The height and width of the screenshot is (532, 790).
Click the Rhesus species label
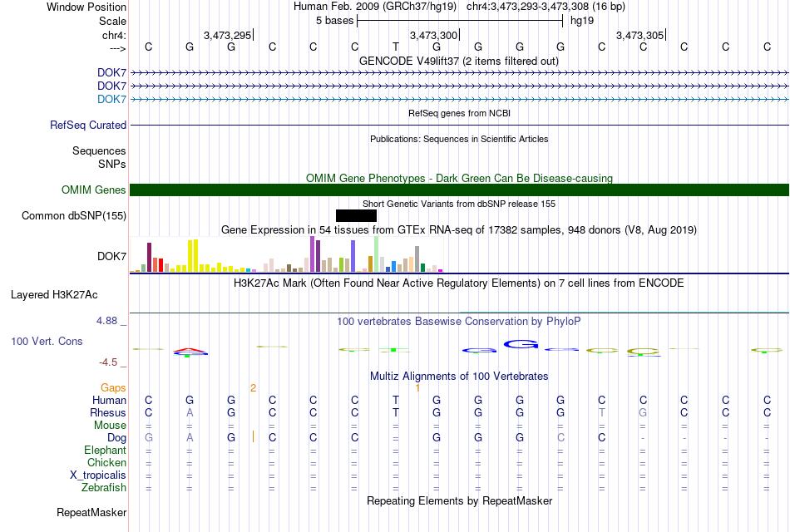(x=108, y=412)
